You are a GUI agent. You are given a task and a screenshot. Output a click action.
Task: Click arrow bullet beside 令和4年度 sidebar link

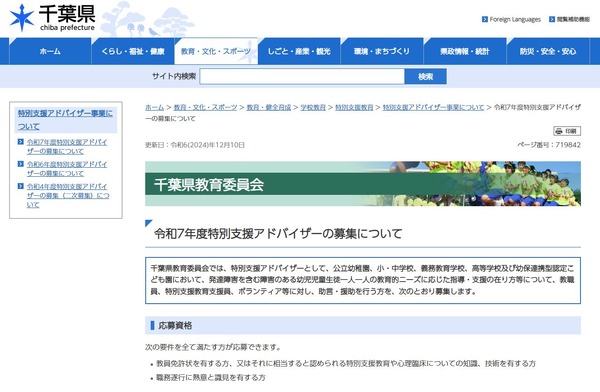pyautogui.click(x=21, y=186)
